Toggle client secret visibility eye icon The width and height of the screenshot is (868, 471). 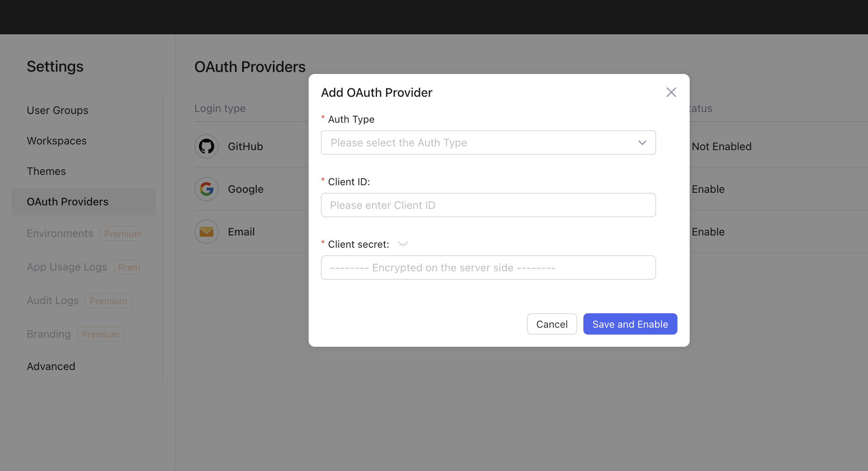click(x=403, y=244)
